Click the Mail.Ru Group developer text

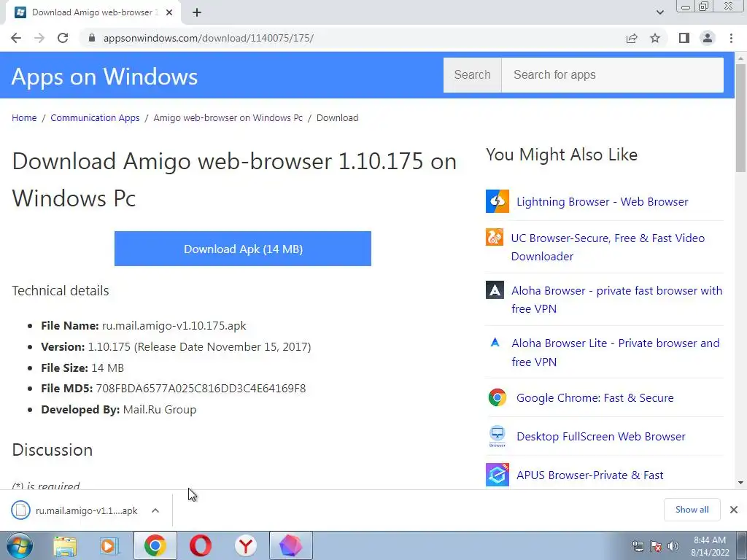[160, 410]
